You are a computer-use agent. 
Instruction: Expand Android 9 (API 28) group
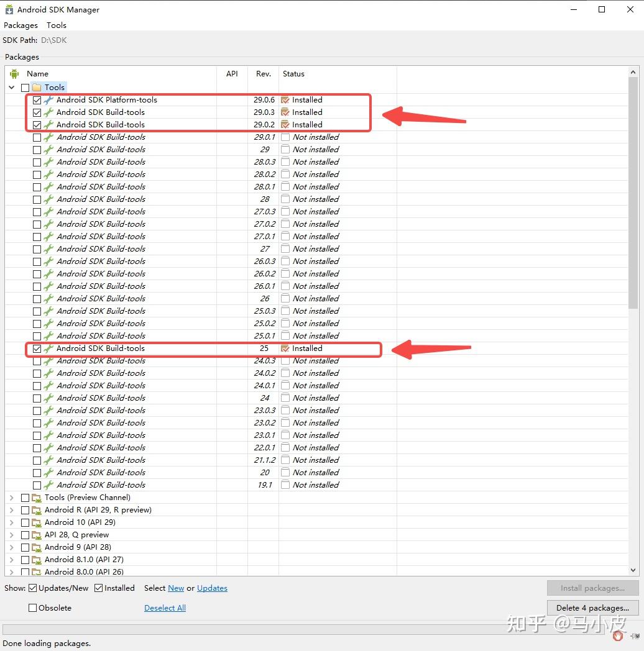coord(12,548)
